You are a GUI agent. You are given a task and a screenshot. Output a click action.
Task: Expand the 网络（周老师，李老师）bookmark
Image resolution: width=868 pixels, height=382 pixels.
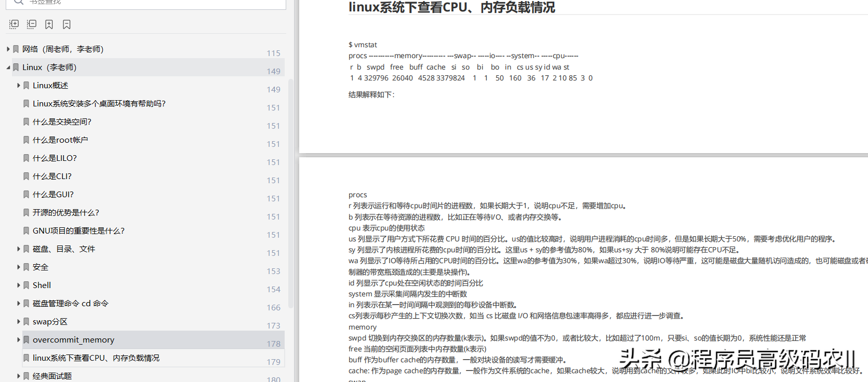(x=8, y=49)
